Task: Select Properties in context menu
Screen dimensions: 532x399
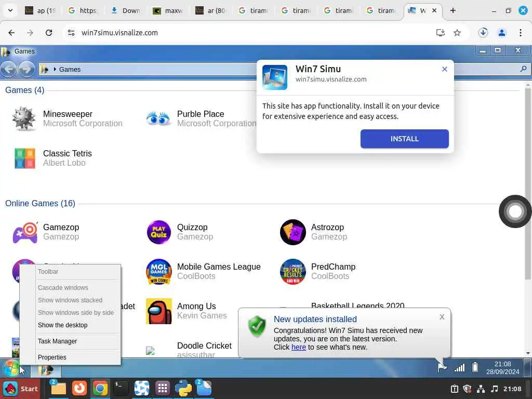Action: (52, 357)
